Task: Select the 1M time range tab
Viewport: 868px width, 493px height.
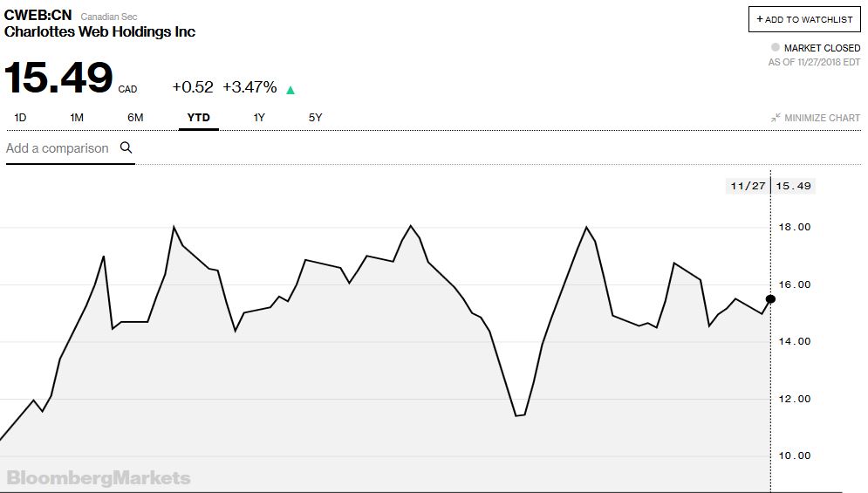Action: point(77,117)
